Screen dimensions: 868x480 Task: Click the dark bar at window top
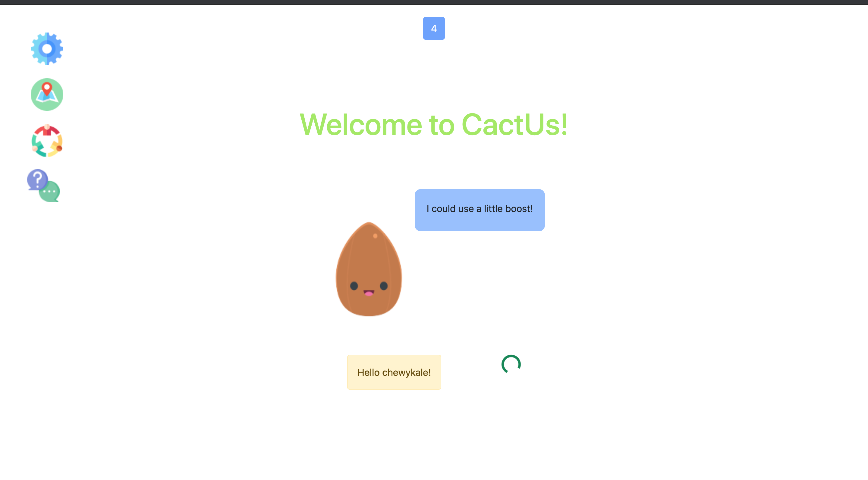point(434,2)
